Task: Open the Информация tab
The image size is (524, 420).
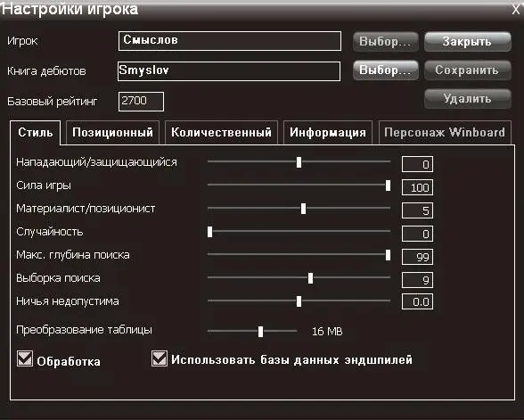Action: [328, 132]
